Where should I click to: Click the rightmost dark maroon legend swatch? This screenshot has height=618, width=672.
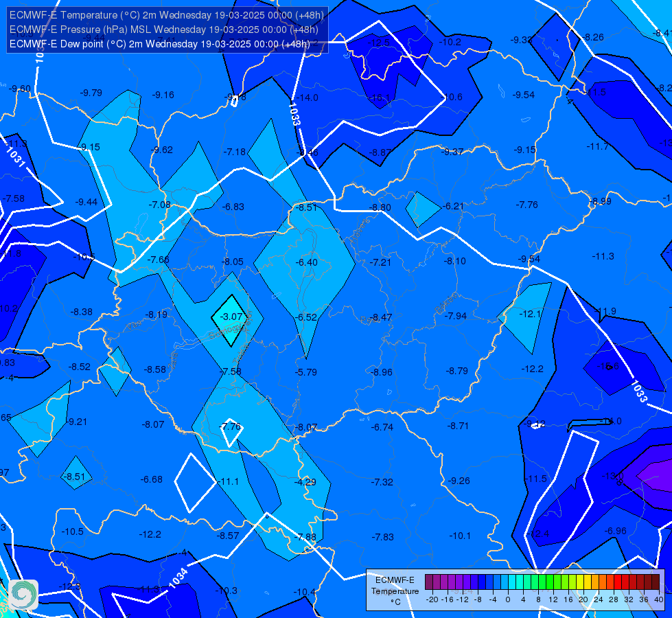(x=656, y=582)
